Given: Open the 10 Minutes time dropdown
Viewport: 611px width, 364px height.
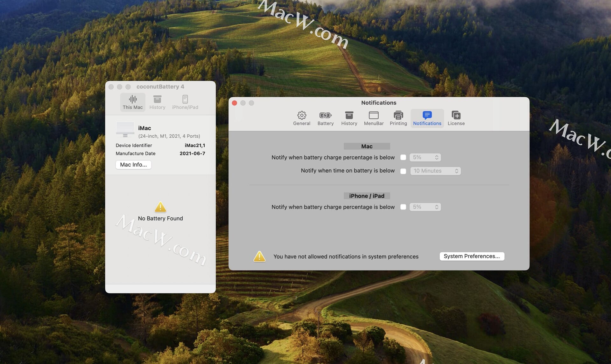Looking at the screenshot, I should click(435, 171).
